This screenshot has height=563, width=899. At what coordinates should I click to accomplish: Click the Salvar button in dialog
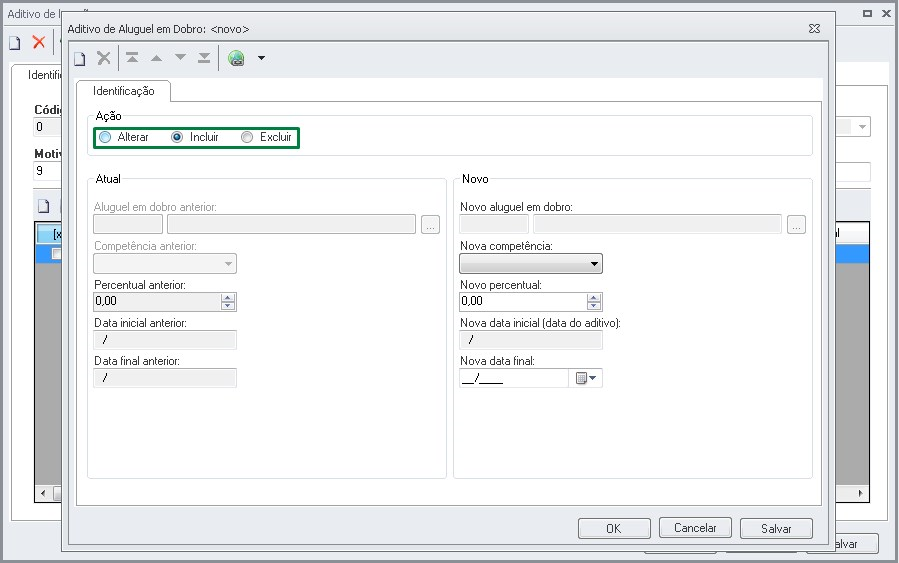coord(776,528)
